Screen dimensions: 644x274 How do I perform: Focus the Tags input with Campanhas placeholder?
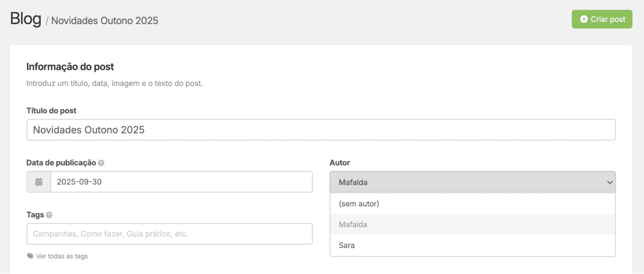[169, 234]
